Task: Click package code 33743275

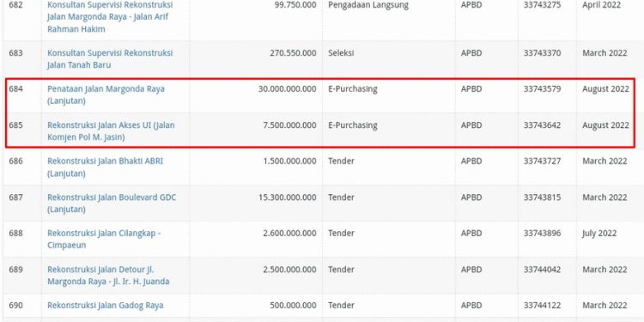Action: (x=542, y=5)
